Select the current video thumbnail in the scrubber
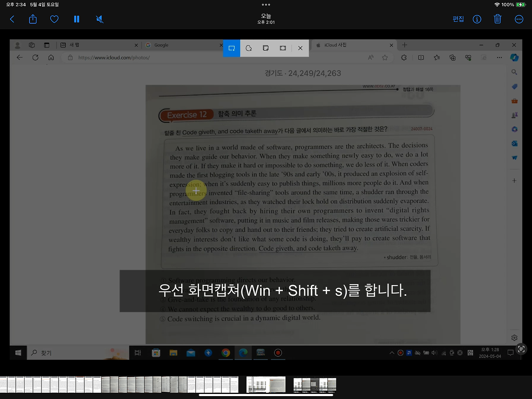 click(x=266, y=385)
